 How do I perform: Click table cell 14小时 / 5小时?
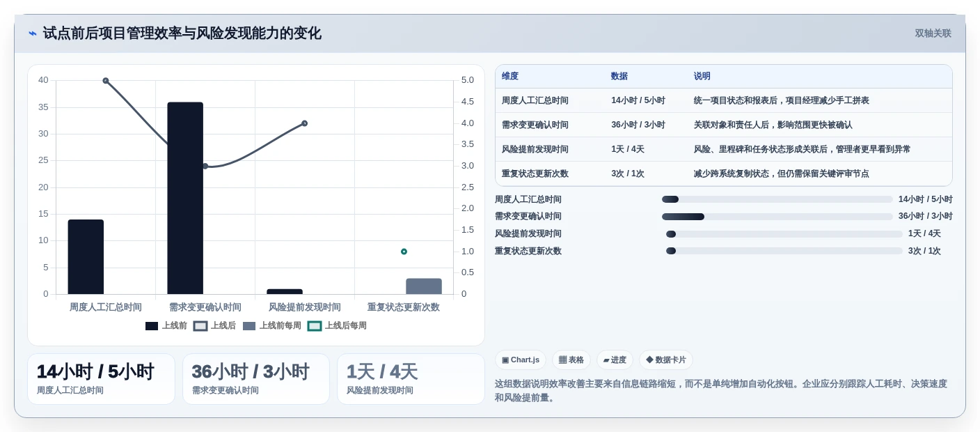click(x=638, y=100)
